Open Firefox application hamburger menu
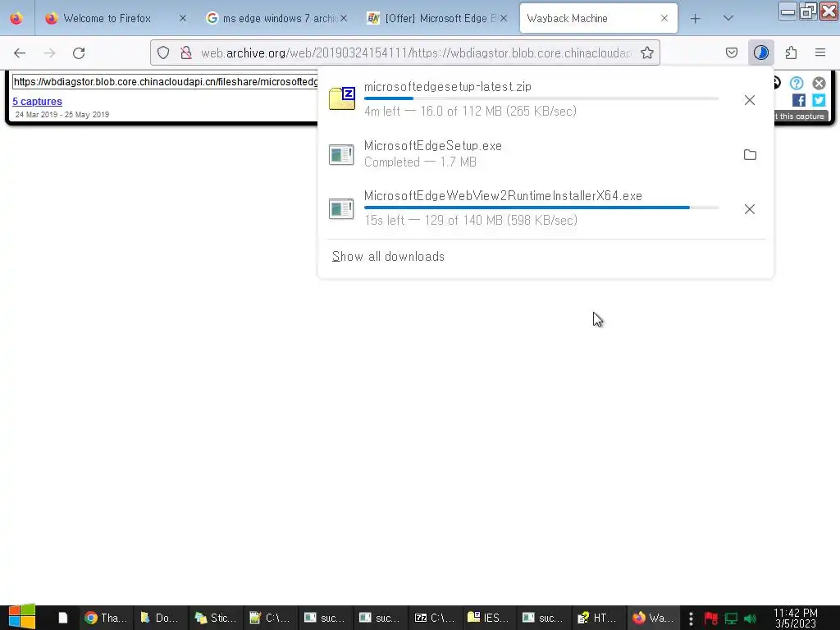This screenshot has height=630, width=840. (820, 52)
